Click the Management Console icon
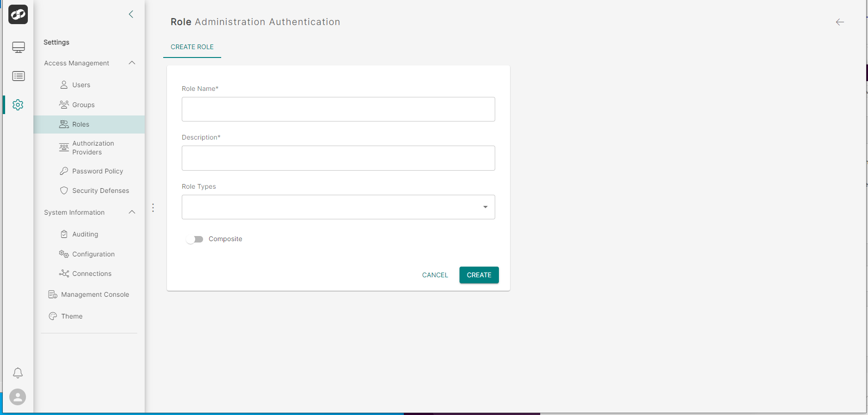Image resolution: width=868 pixels, height=415 pixels. pyautogui.click(x=53, y=294)
